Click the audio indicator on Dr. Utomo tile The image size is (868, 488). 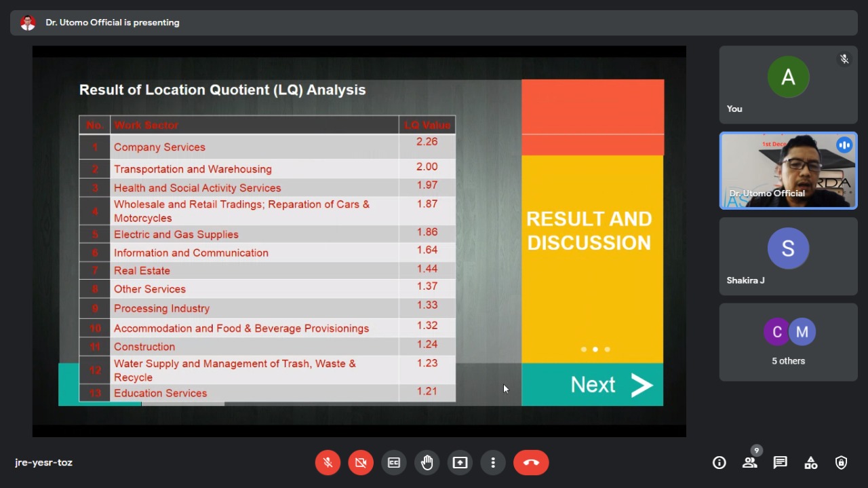844,145
